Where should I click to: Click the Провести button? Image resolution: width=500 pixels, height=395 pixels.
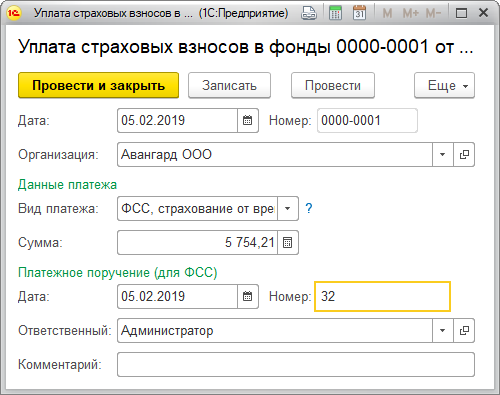[x=333, y=85]
